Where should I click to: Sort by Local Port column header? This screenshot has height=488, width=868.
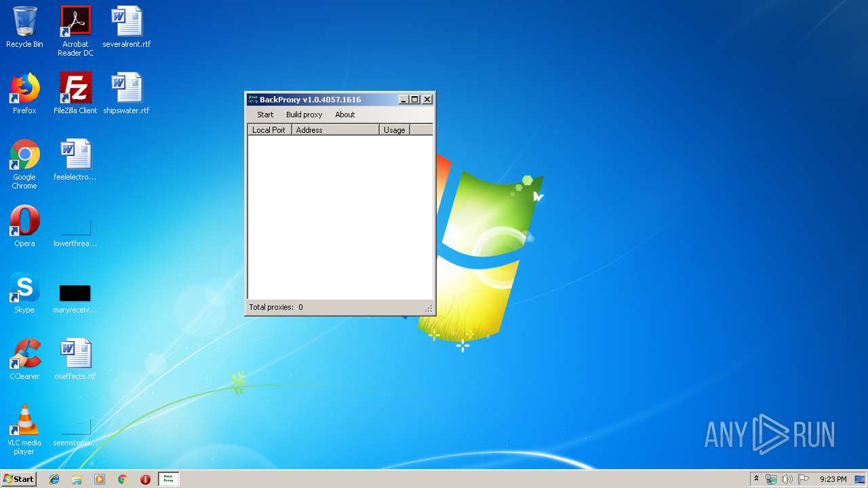tap(269, 130)
